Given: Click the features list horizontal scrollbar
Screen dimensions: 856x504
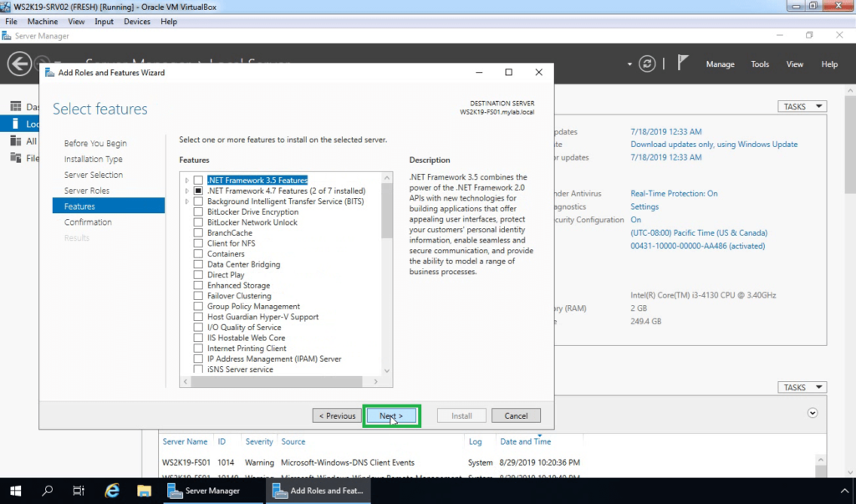Looking at the screenshot, I should [x=276, y=382].
